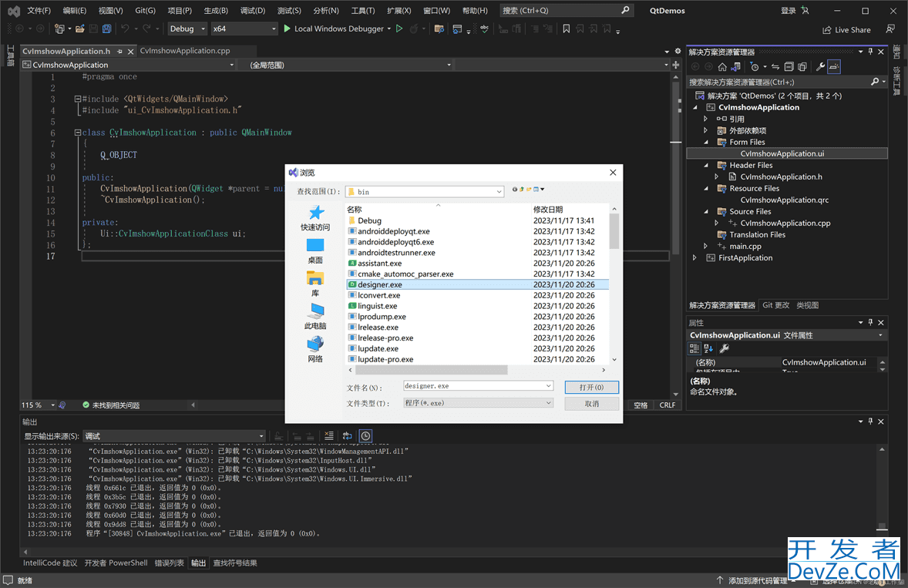Click property pages wrench icon in Properties panel

(724, 348)
